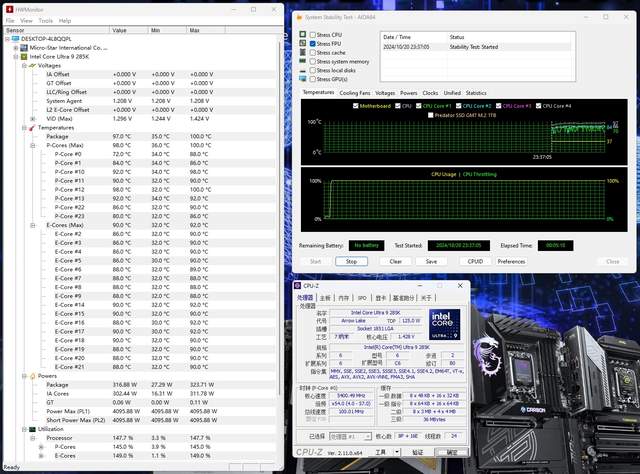Open the 主板 tab in CPU-Z
This screenshot has width=640, height=474.
click(x=325, y=298)
